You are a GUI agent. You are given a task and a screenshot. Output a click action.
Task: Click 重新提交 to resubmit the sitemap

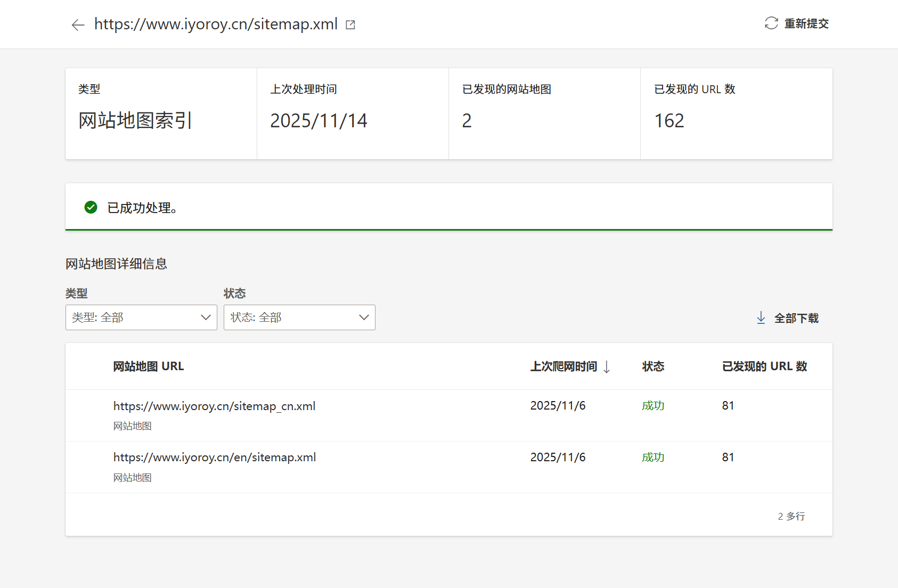[x=805, y=23]
